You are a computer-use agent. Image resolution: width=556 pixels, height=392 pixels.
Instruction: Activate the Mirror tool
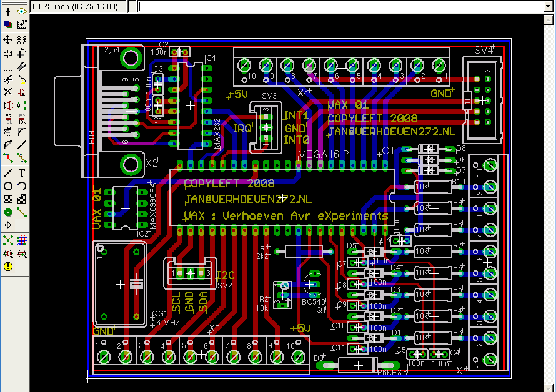click(8, 53)
